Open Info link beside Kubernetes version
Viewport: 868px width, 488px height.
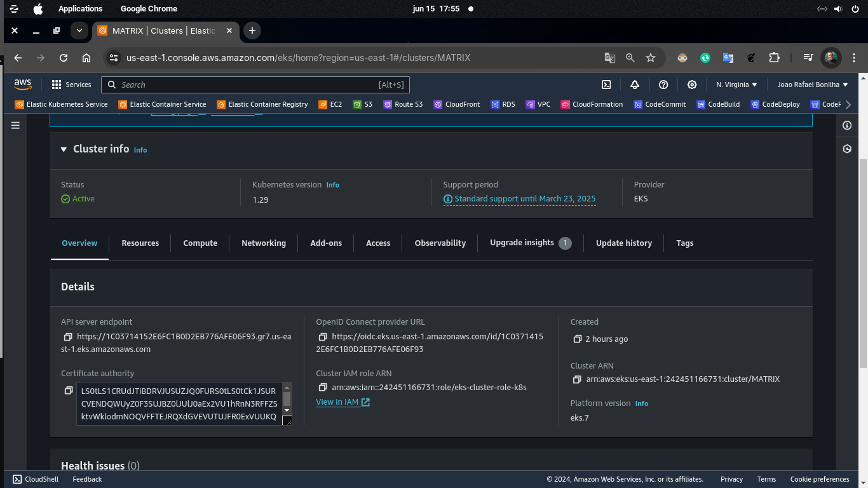click(333, 185)
